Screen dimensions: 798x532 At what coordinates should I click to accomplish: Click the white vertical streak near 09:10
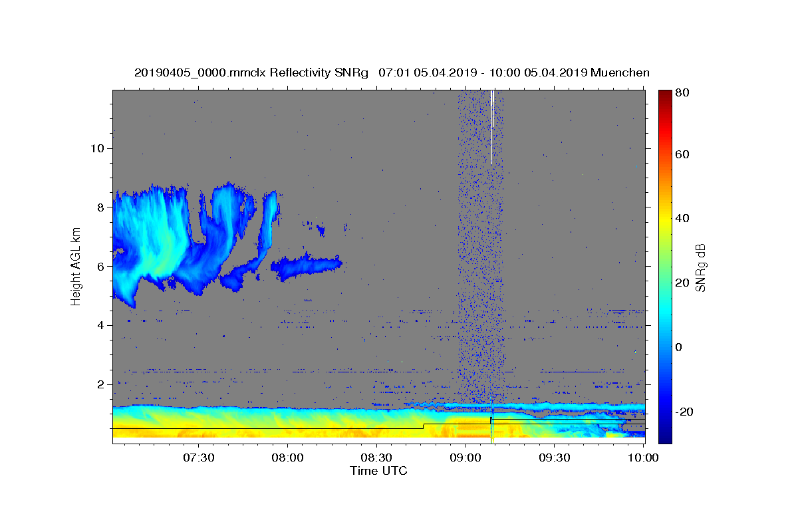click(x=492, y=126)
